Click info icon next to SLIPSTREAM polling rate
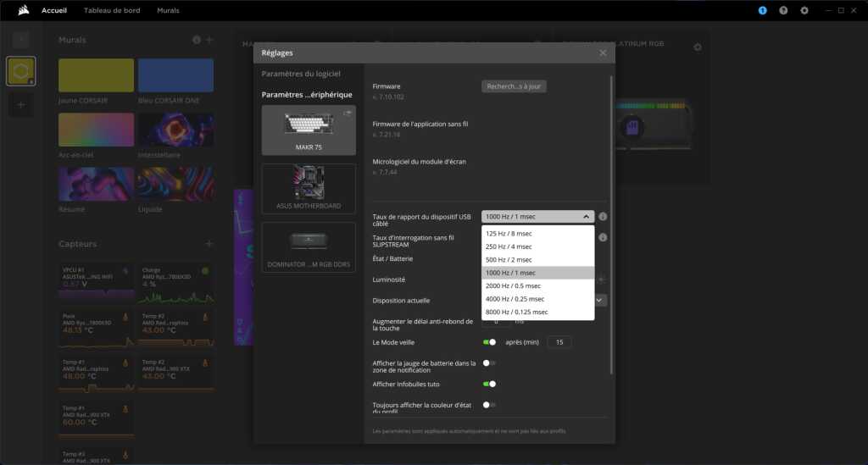Image resolution: width=868 pixels, height=465 pixels. (x=603, y=237)
